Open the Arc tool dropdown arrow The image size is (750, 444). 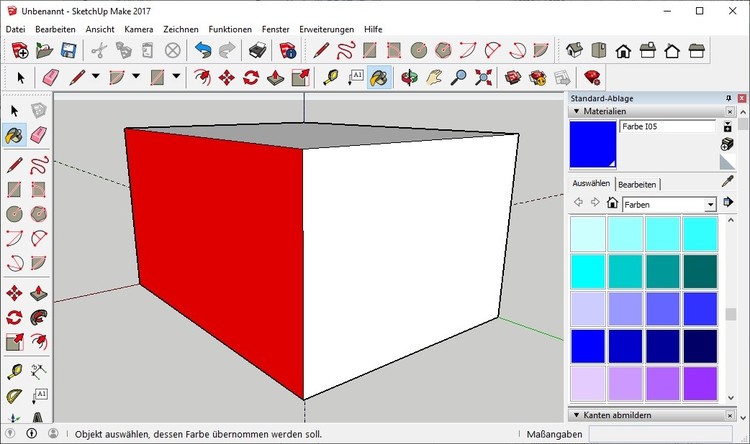click(136, 77)
